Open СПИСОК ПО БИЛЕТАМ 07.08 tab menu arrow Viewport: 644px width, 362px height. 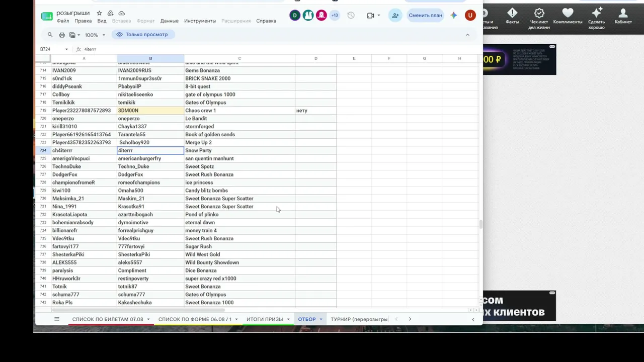pos(148,319)
